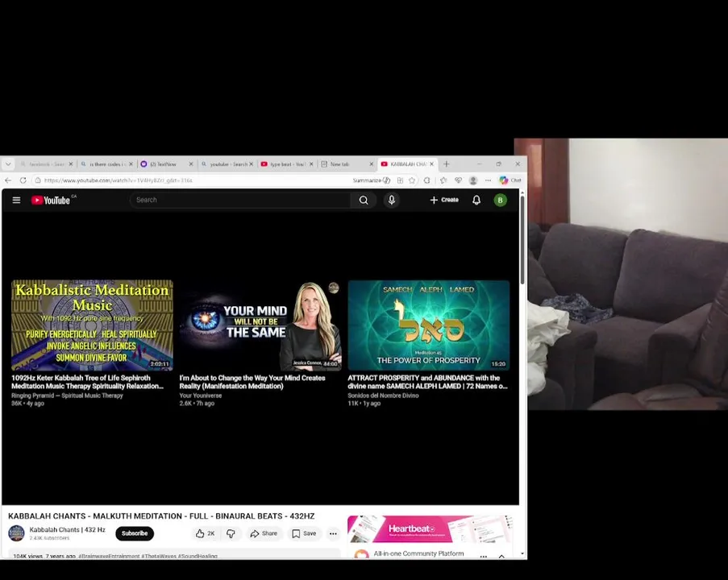The height and width of the screenshot is (580, 728).
Task: Add this page to favorites star
Action: click(x=412, y=180)
